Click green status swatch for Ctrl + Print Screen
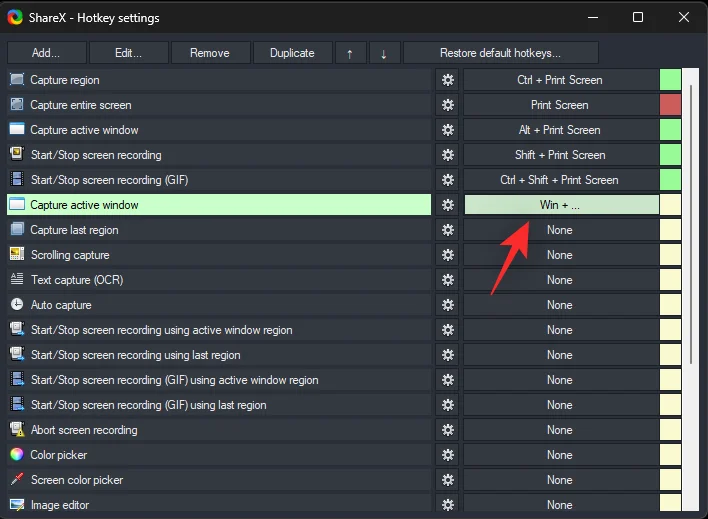Screen dimensions: 708x519 [x=670, y=80]
